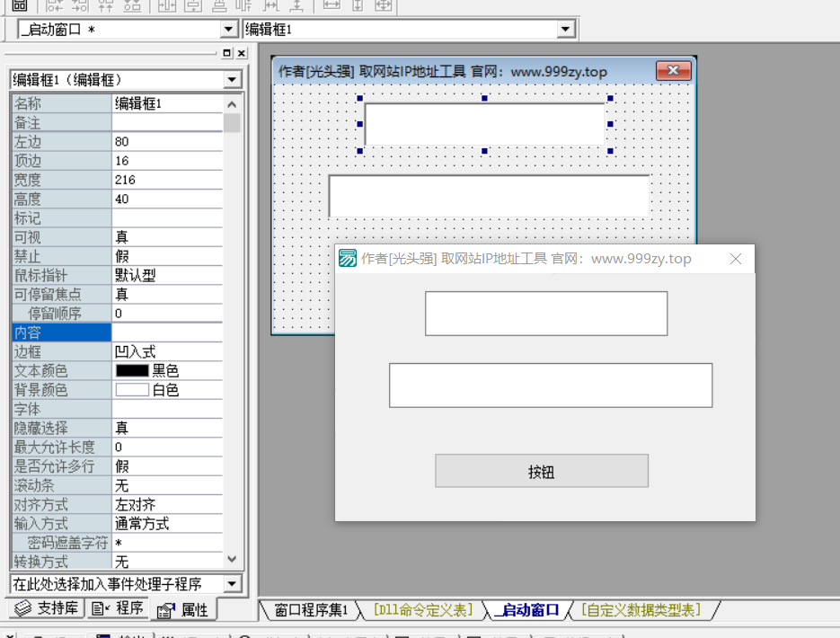Open the event handler subroutine dropdown

(x=232, y=583)
